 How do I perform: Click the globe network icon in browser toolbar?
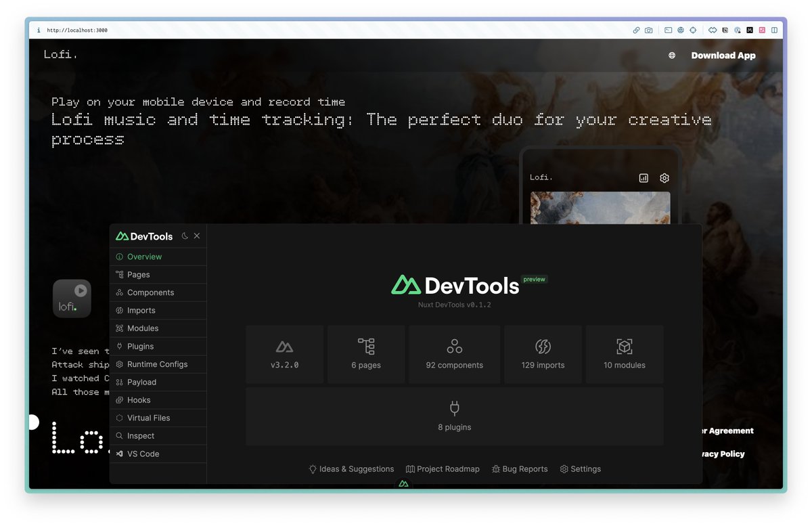tap(681, 30)
